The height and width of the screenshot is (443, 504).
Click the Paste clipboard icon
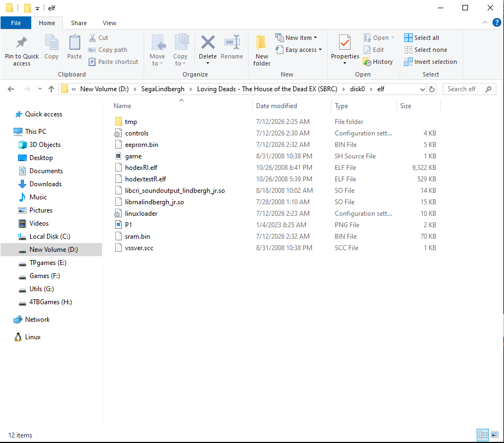point(75,43)
